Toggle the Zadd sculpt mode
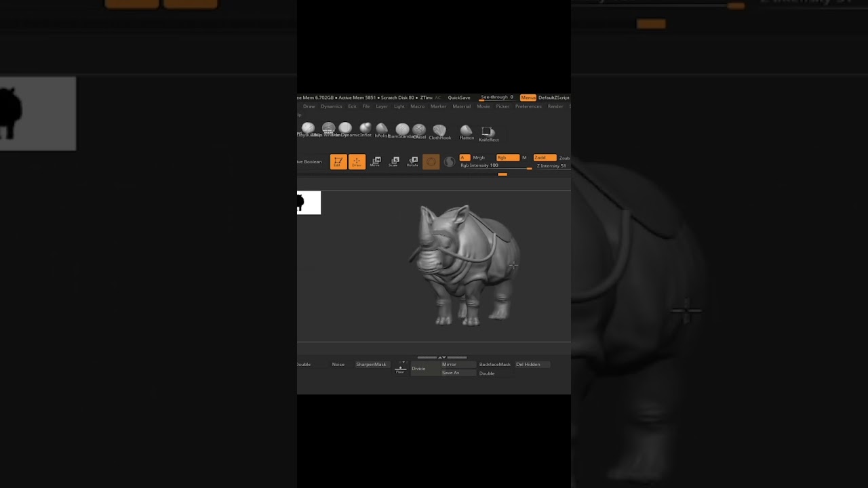868x488 pixels. coord(544,157)
